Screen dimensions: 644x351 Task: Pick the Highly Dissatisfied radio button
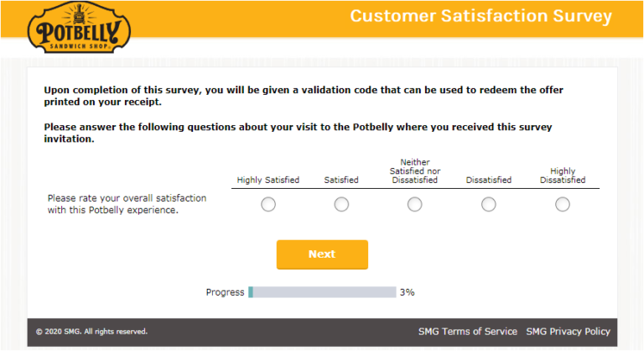point(563,204)
